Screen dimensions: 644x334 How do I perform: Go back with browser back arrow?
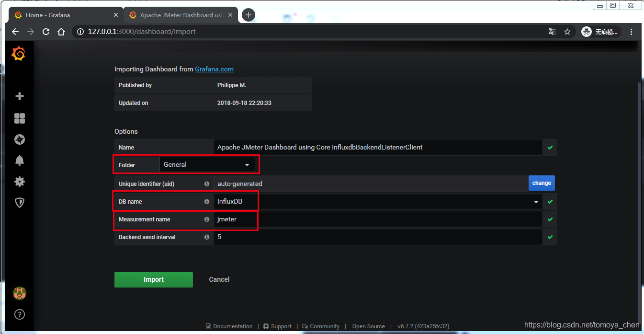(15, 32)
